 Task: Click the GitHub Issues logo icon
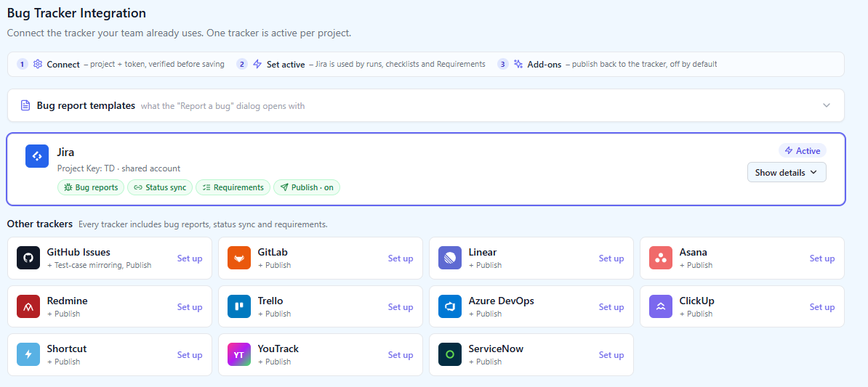(28, 258)
